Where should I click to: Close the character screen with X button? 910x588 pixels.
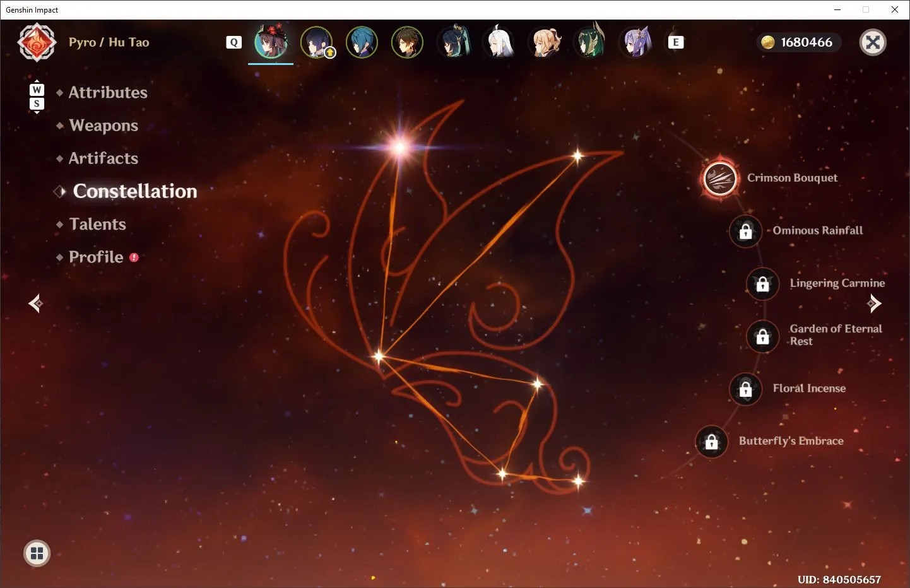click(873, 42)
